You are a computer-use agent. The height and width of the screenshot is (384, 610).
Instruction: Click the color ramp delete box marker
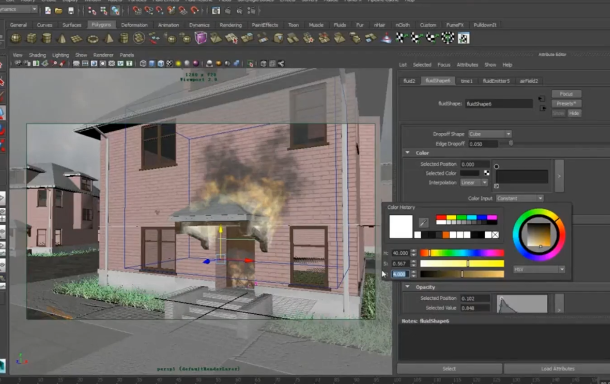point(496,186)
